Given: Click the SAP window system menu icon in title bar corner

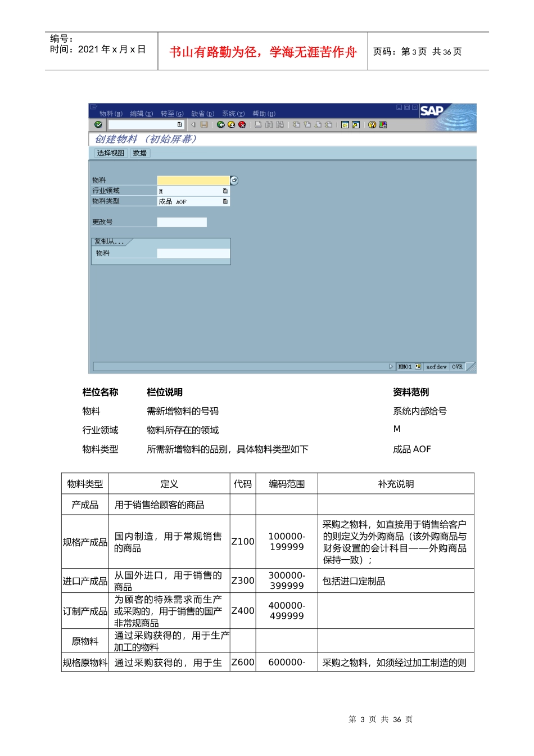Looking at the screenshot, I should 94,106.
